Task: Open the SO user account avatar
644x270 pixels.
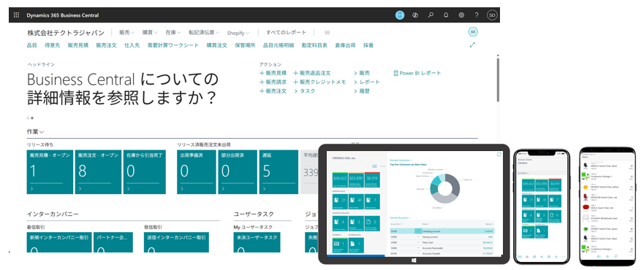Action: [492, 15]
